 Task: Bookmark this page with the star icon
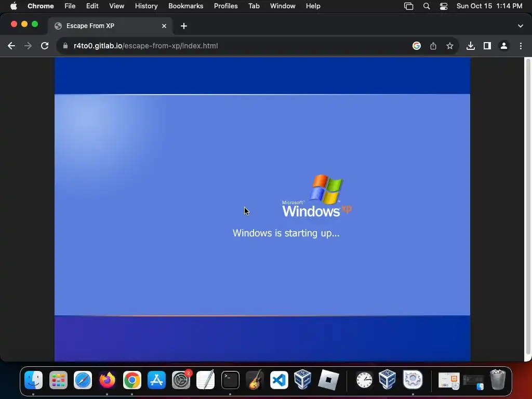[450, 46]
